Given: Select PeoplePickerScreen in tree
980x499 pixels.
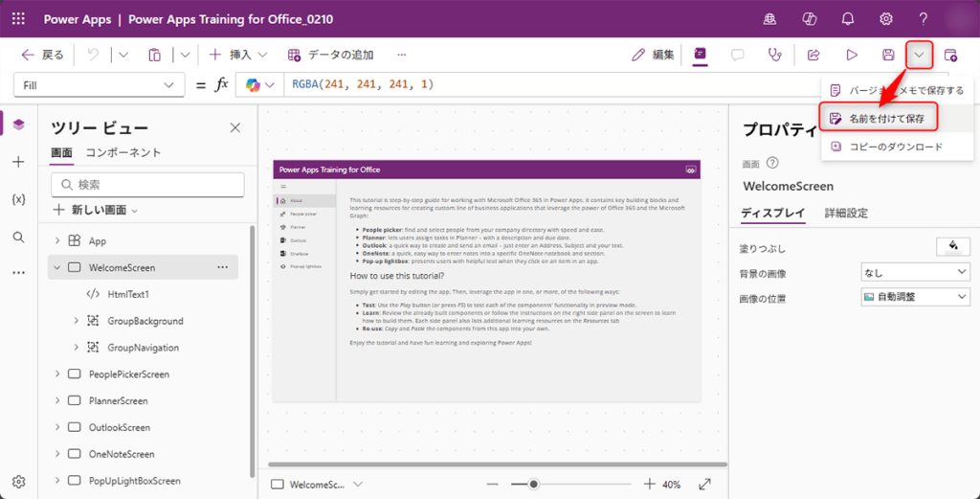Looking at the screenshot, I should 129,374.
